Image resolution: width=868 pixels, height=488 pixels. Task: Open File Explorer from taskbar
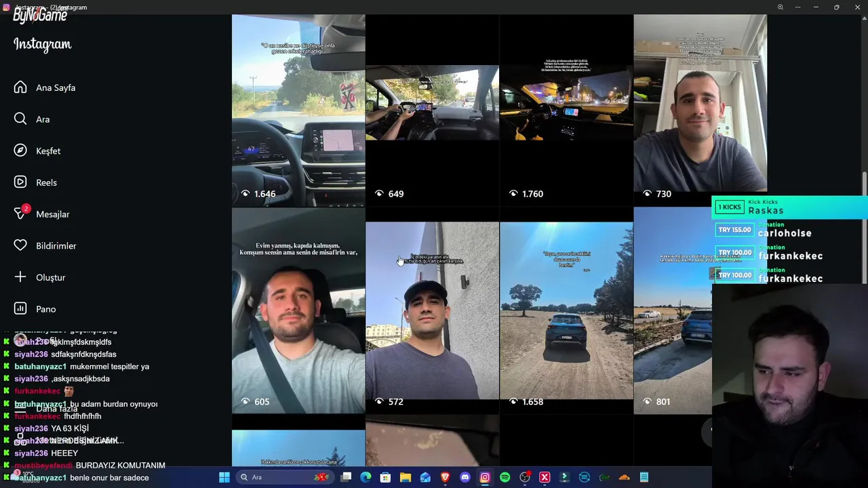[x=406, y=477]
